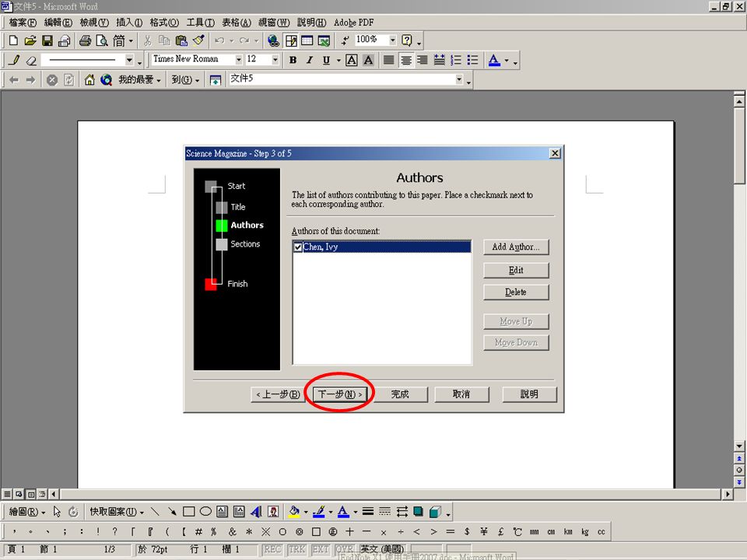
Task: Select the drawing Arrow tool
Action: point(172,512)
